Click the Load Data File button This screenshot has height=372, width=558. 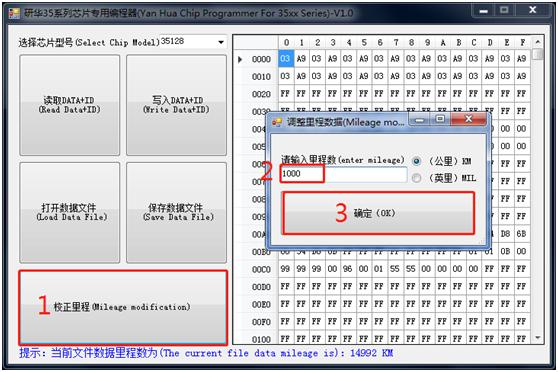tap(70, 213)
